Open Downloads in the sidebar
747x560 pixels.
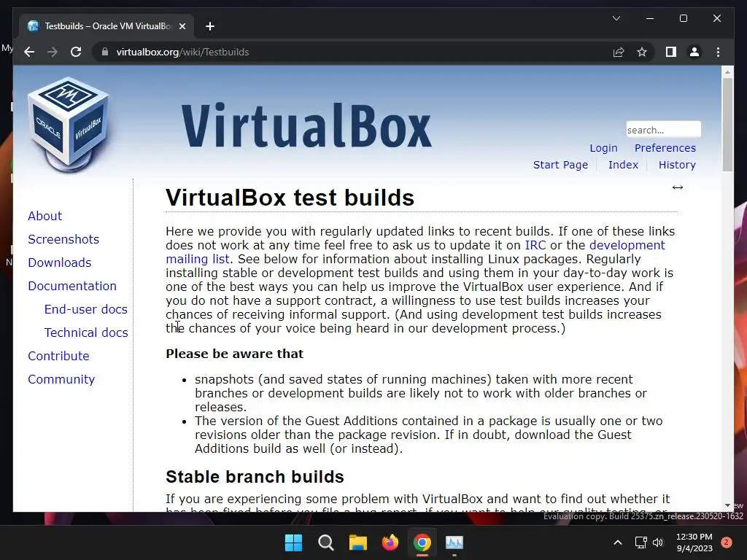[x=60, y=262]
